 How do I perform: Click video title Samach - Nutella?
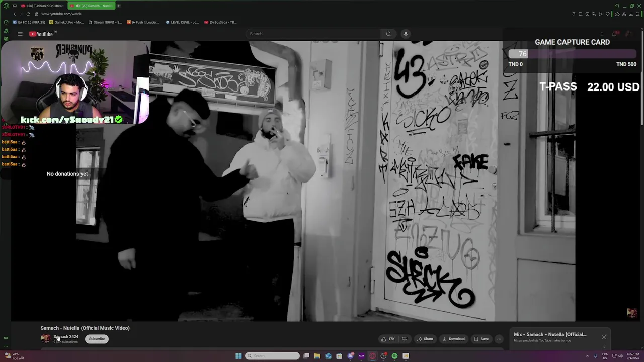point(85,328)
